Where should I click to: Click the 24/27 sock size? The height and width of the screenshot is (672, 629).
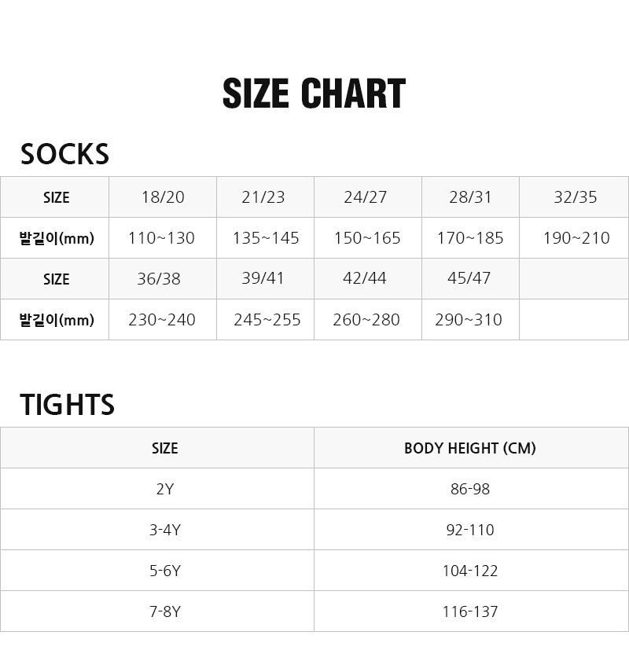(x=366, y=197)
